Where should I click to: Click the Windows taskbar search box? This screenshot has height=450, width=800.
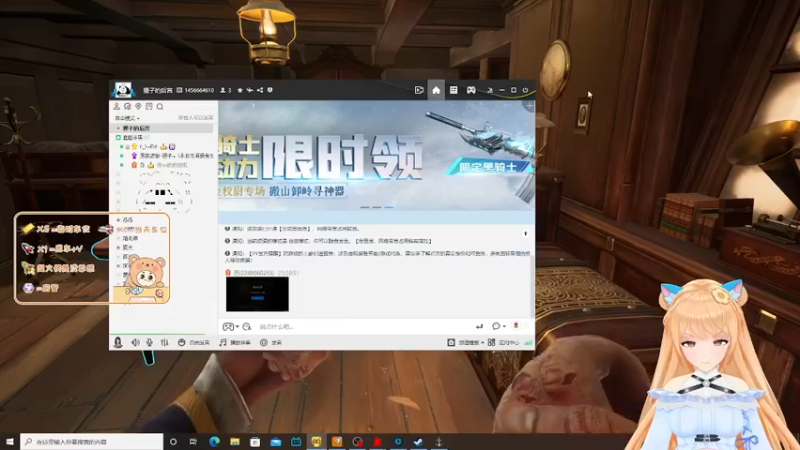[92, 441]
